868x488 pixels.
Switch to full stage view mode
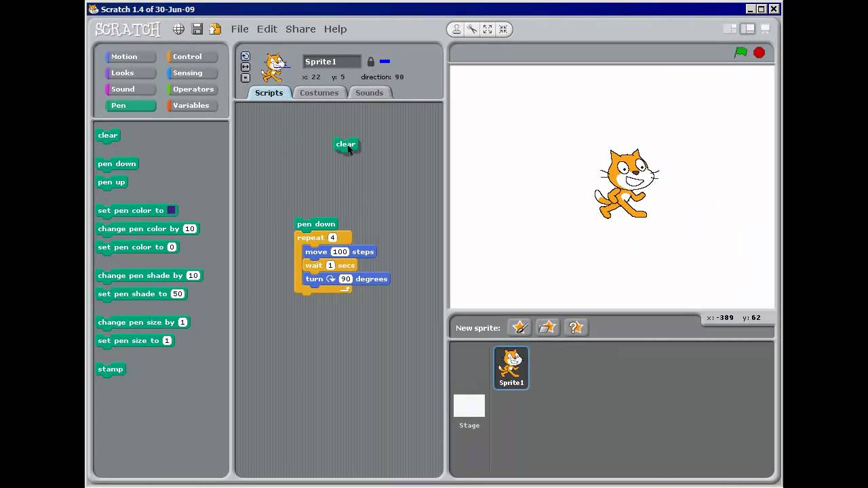[x=747, y=28]
